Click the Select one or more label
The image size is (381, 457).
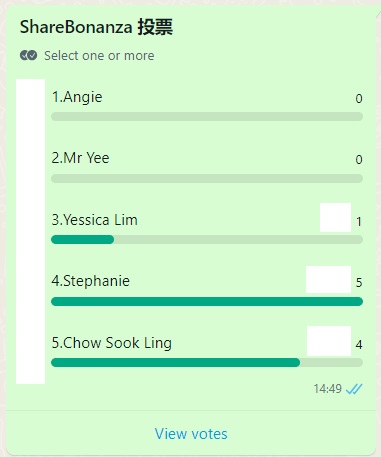click(x=99, y=56)
